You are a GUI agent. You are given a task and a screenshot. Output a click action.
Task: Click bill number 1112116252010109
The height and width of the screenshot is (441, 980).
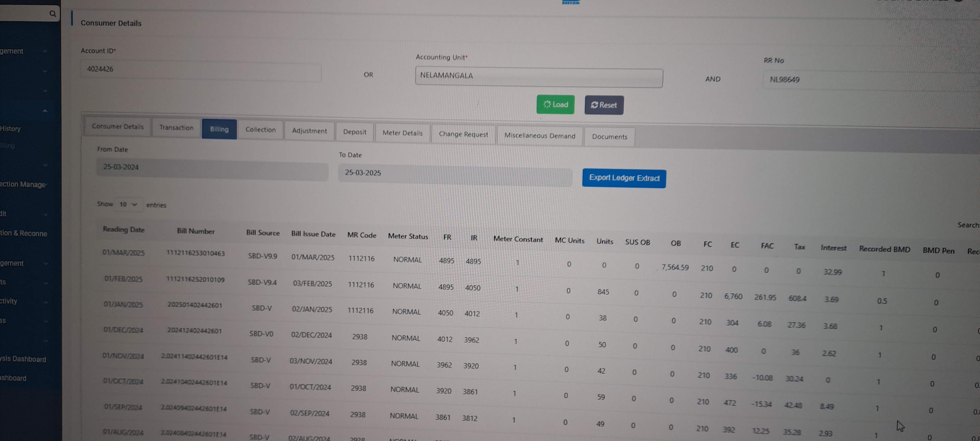196,280
